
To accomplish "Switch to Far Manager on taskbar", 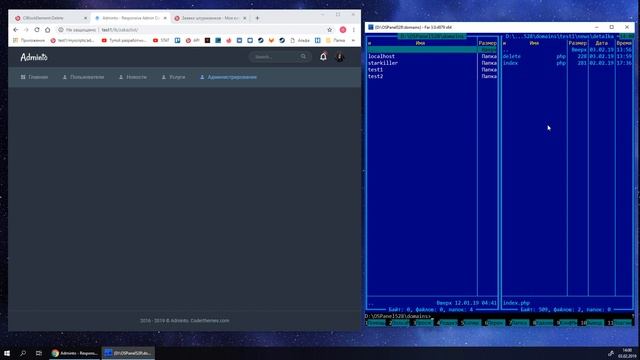I will [128, 353].
